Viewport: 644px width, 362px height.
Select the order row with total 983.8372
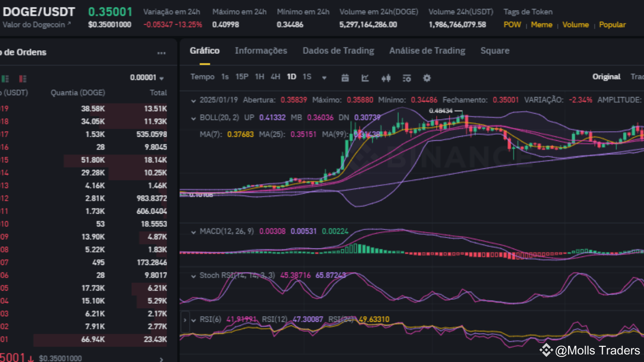point(84,199)
